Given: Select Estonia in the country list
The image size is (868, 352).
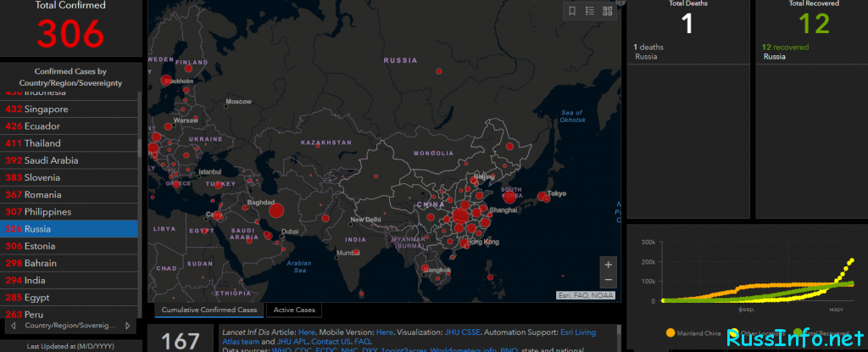Looking at the screenshot, I should click(x=69, y=246).
